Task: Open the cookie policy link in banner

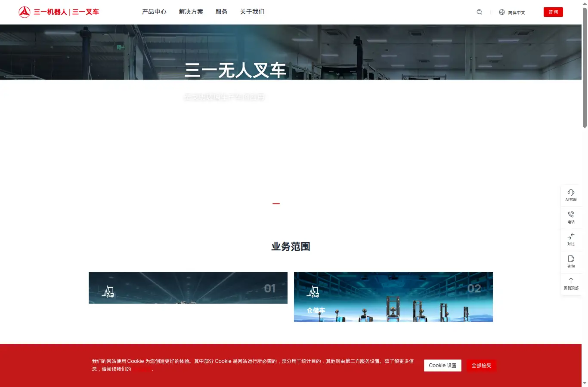Action: 142,369
